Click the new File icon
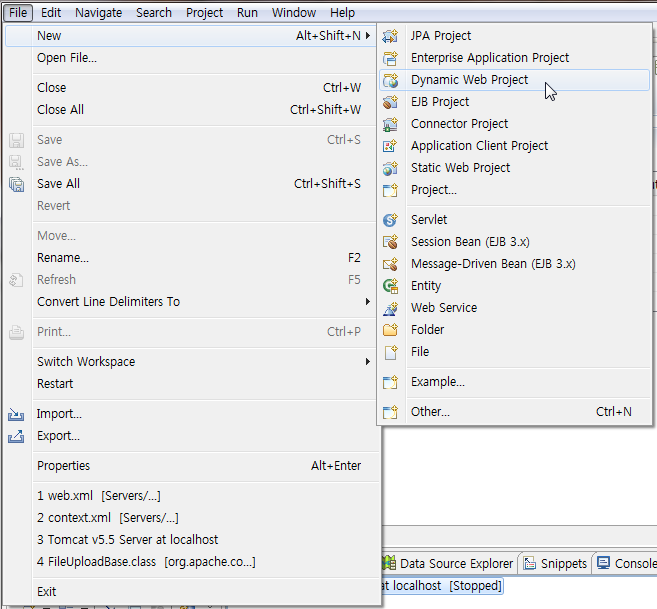Screen dimensions: 657x609 [x=390, y=352]
